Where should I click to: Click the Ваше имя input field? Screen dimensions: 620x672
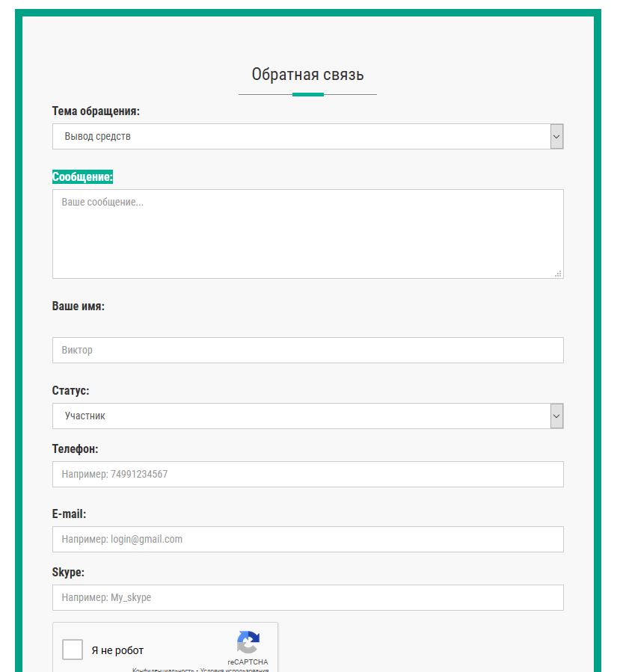[307, 351]
